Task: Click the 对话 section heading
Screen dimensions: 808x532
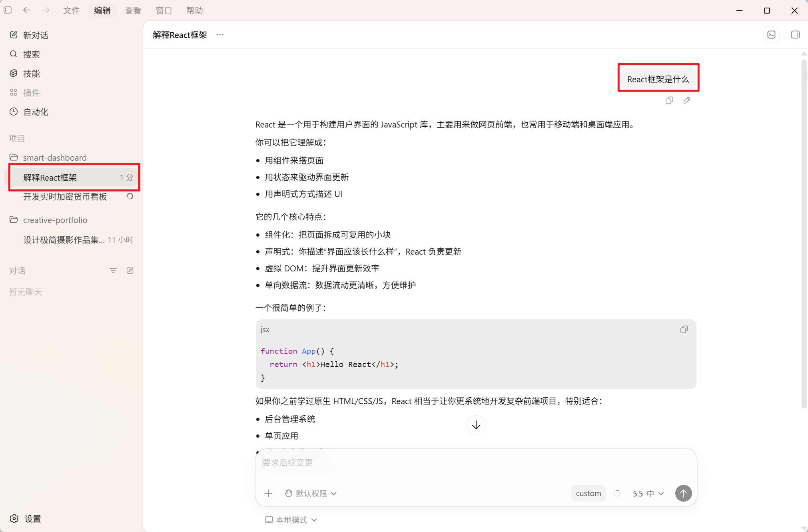Action: click(x=17, y=271)
